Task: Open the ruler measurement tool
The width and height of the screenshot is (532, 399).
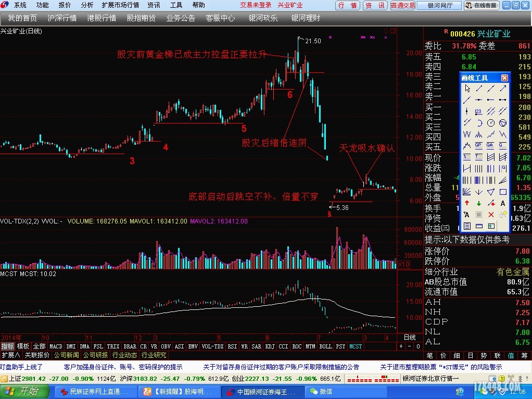Action: pos(479,226)
